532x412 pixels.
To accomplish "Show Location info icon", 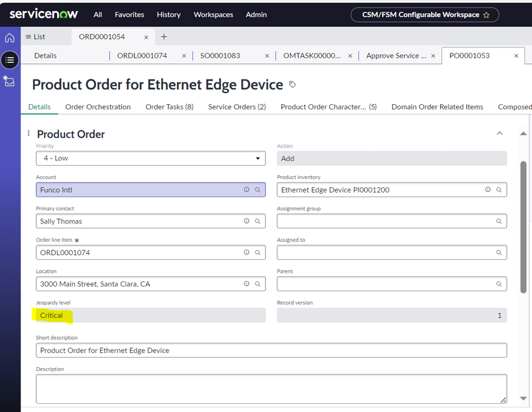I will click(x=247, y=284).
